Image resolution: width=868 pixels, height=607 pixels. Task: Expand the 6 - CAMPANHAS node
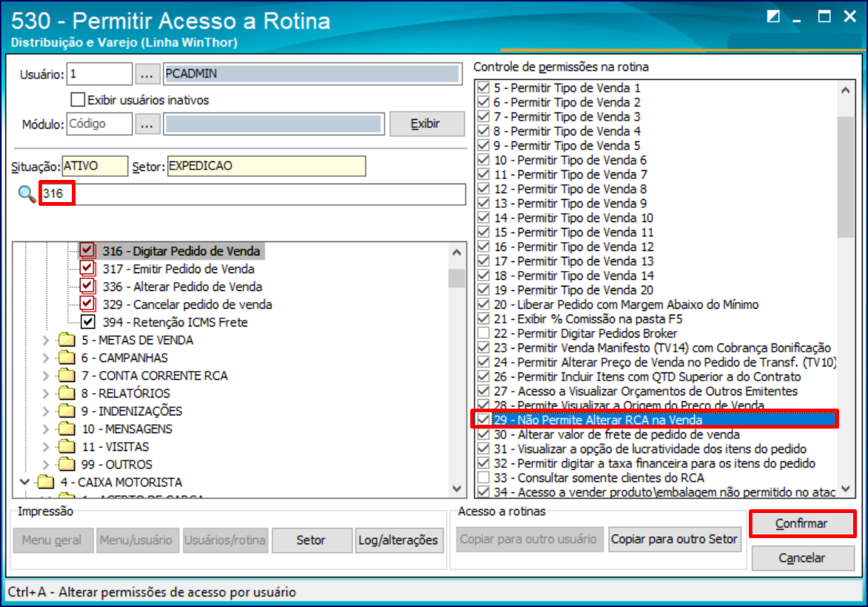pos(46,358)
